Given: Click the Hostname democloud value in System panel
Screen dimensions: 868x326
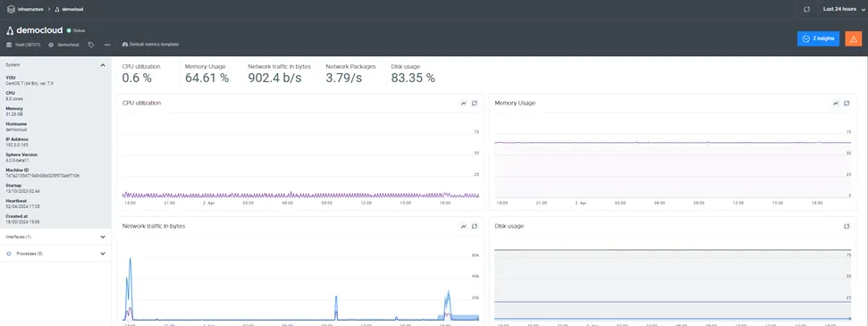Looking at the screenshot, I should pos(16,130).
